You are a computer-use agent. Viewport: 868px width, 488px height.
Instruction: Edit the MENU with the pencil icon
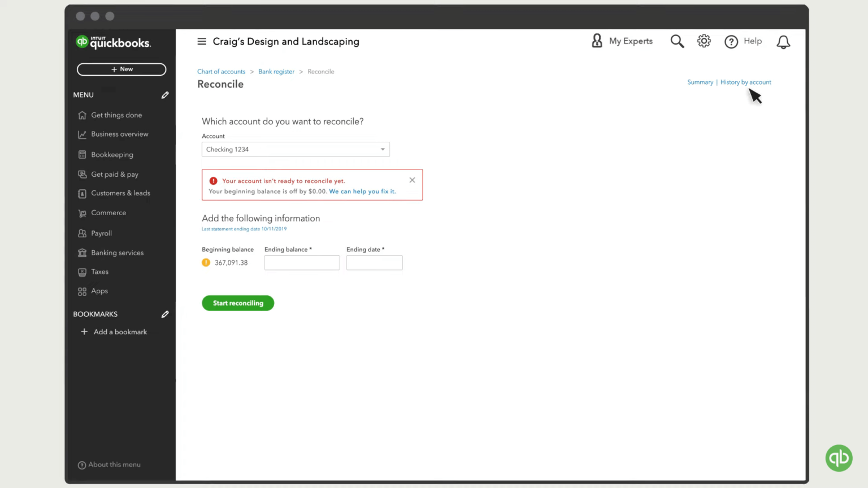click(x=164, y=95)
